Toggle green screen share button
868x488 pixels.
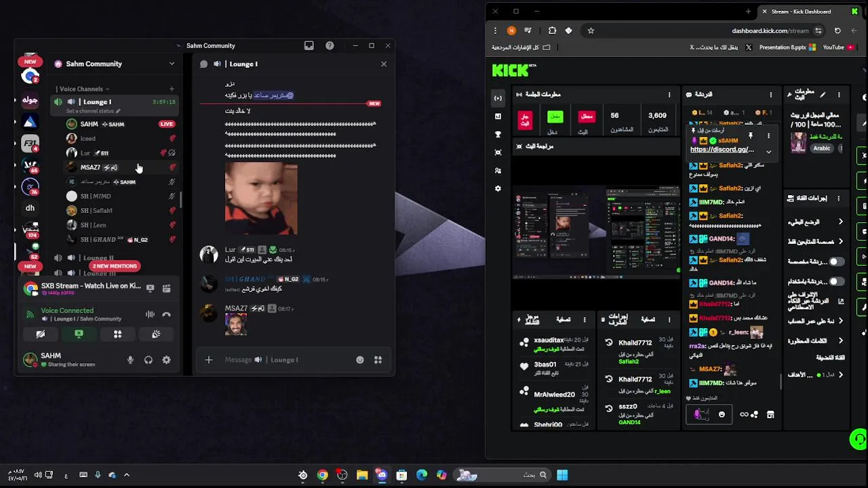tap(79, 334)
